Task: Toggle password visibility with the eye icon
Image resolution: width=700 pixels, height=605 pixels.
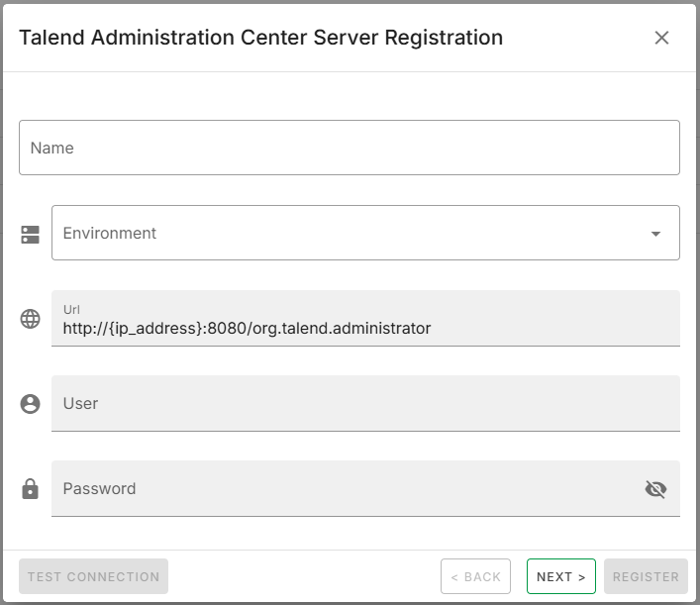Action: click(655, 489)
